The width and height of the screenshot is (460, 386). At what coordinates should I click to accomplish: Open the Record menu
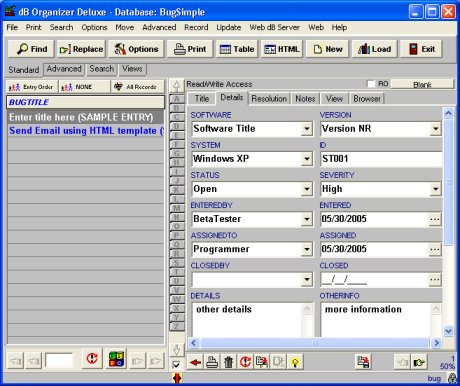pos(196,27)
